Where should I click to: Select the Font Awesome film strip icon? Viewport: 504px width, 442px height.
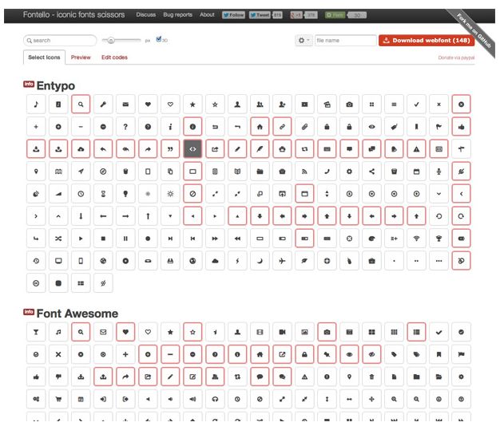click(x=260, y=332)
